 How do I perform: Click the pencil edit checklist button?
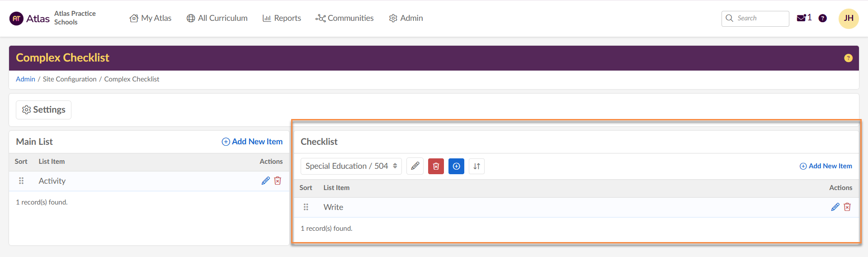pyautogui.click(x=415, y=166)
